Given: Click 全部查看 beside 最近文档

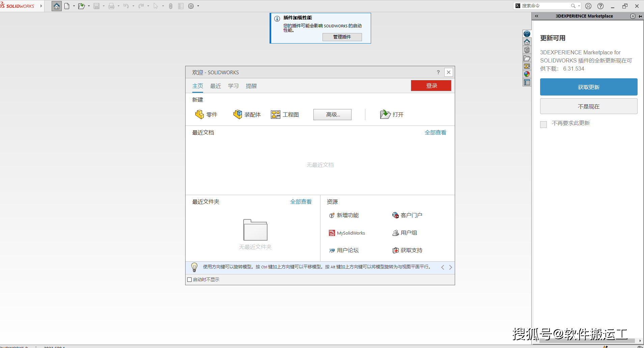Looking at the screenshot, I should click(436, 133).
